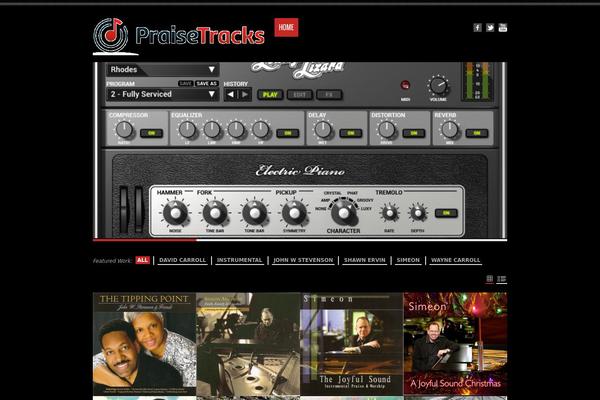Toggle the Tremolo ON switch
600x400 pixels.
coord(447,213)
